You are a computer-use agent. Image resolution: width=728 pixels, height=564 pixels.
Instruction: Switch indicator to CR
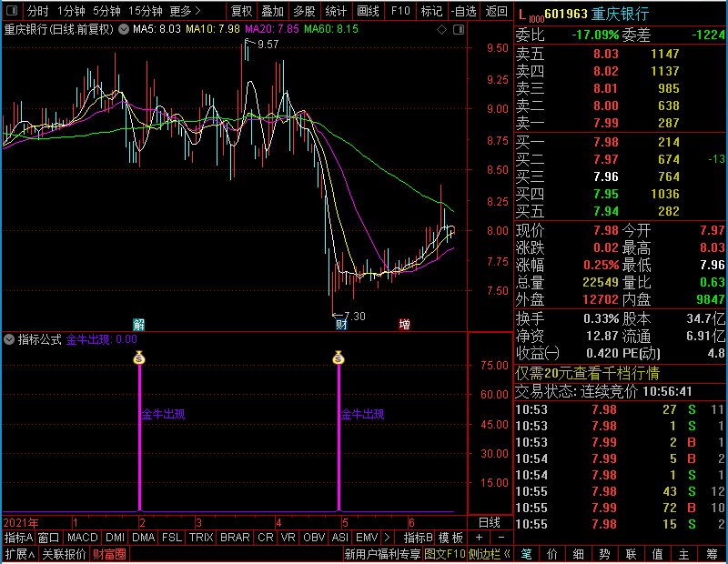click(266, 538)
